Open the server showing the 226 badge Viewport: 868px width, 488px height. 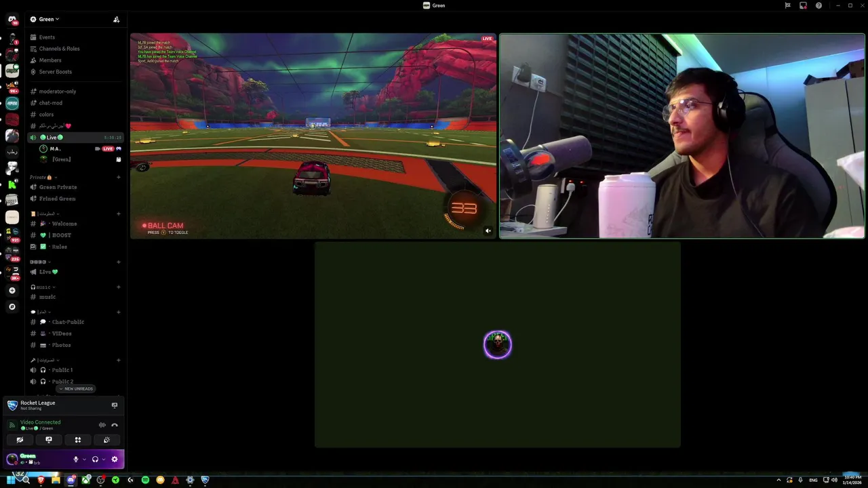(x=12, y=253)
